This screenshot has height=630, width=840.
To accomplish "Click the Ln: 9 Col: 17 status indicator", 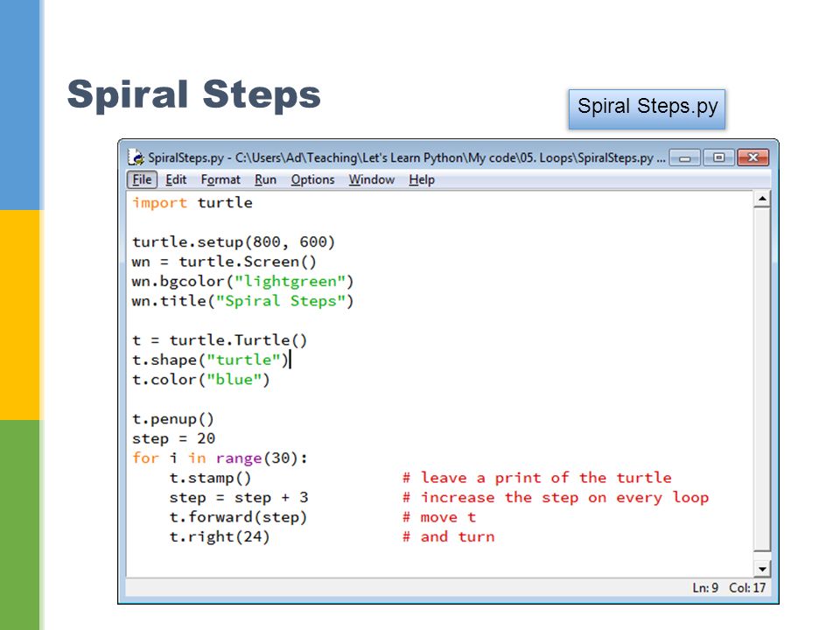I will 729,588.
